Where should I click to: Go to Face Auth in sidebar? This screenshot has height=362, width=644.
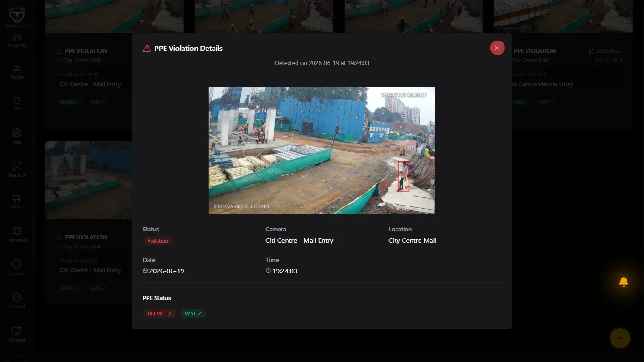pyautogui.click(x=17, y=166)
